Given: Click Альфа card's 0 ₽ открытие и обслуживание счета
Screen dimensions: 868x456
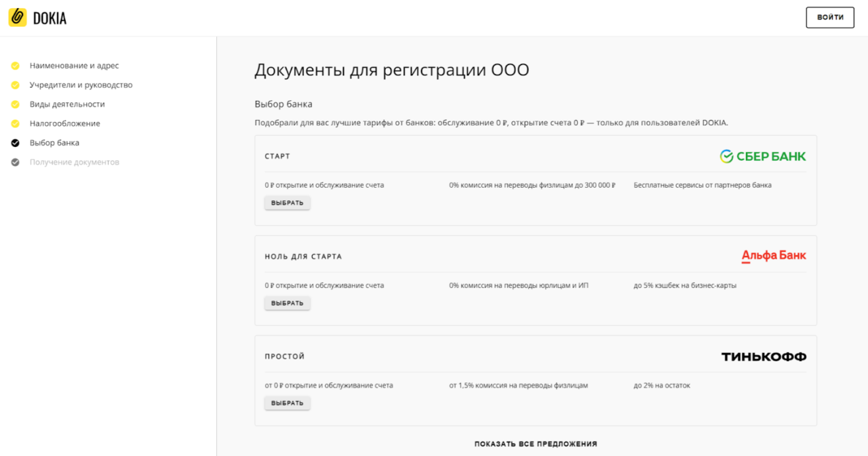Looking at the screenshot, I should (324, 285).
